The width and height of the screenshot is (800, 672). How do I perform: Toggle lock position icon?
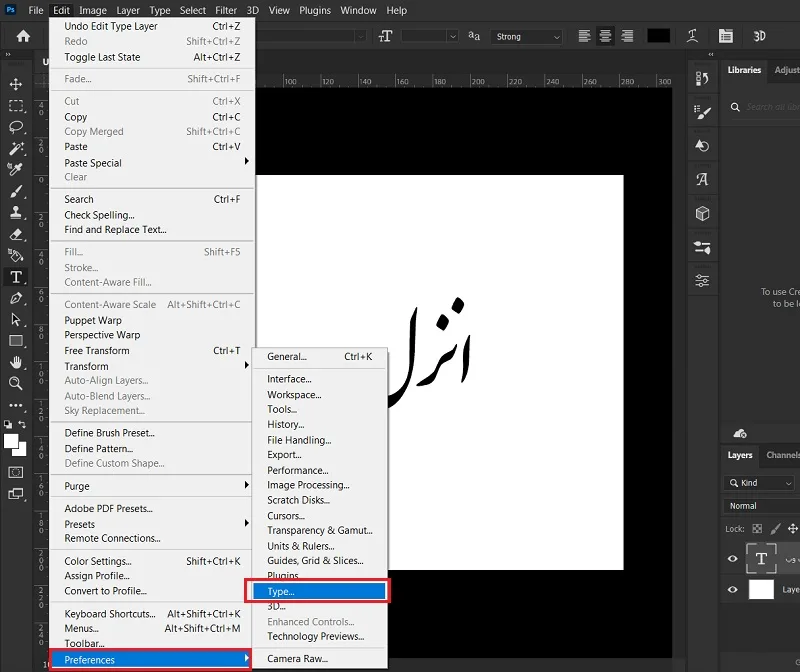point(792,529)
